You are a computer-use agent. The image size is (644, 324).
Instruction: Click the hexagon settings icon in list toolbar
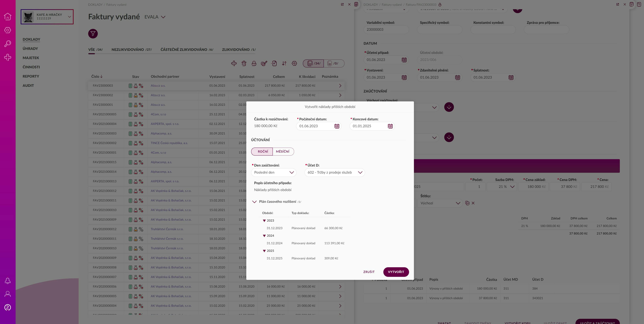(x=294, y=63)
